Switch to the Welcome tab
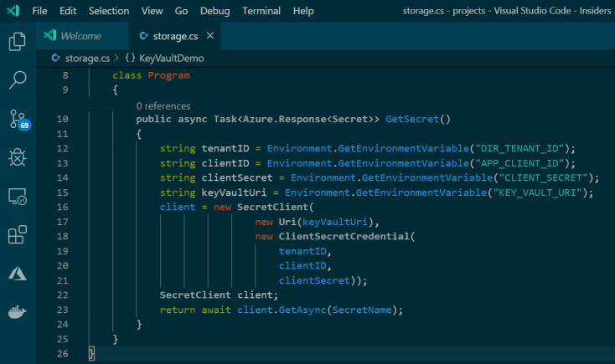Image resolution: width=615 pixels, height=364 pixels. coord(80,36)
